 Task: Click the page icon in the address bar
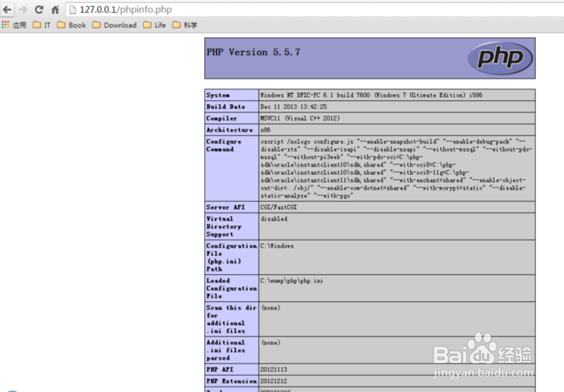(73, 9)
